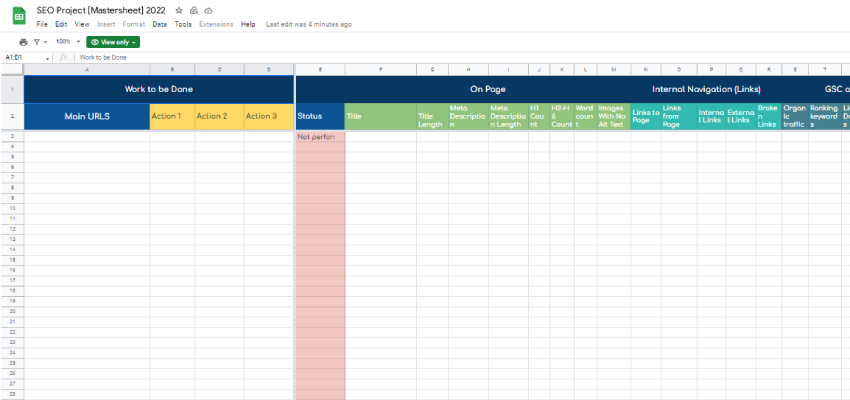Open the Tools menu
Image resolution: width=850 pixels, height=400 pixels.
coord(183,24)
